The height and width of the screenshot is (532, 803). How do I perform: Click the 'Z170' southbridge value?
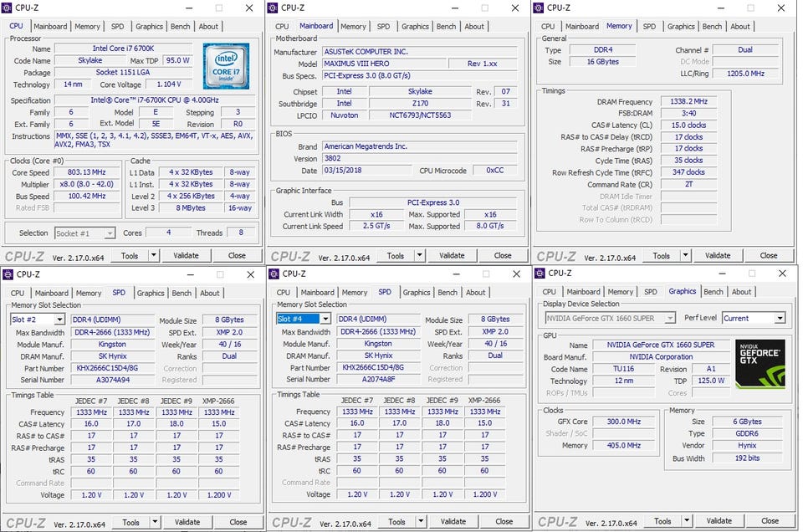[420, 104]
